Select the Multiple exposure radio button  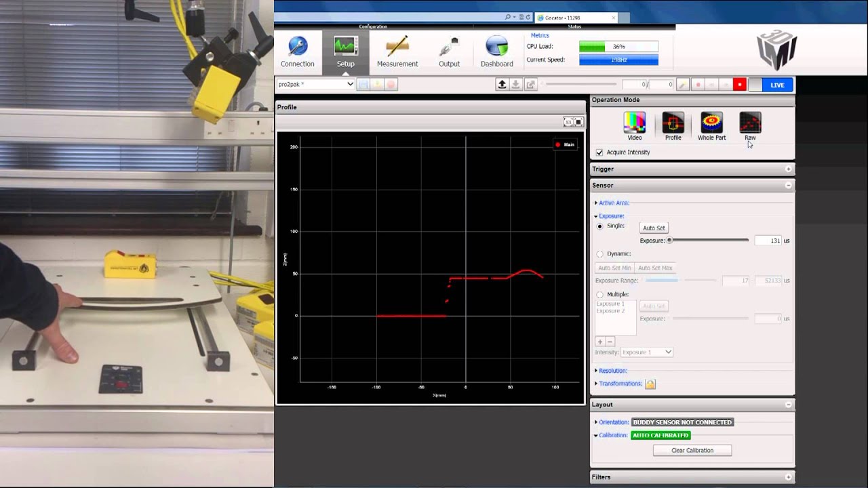coord(599,295)
